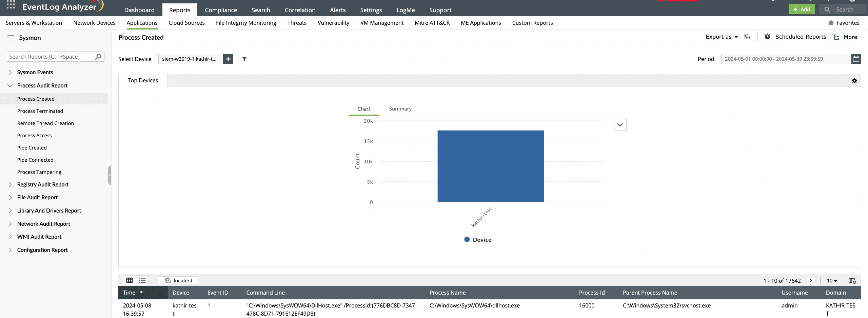868x318 pixels.
Task: Open chart type dropdown chevron
Action: [x=620, y=124]
